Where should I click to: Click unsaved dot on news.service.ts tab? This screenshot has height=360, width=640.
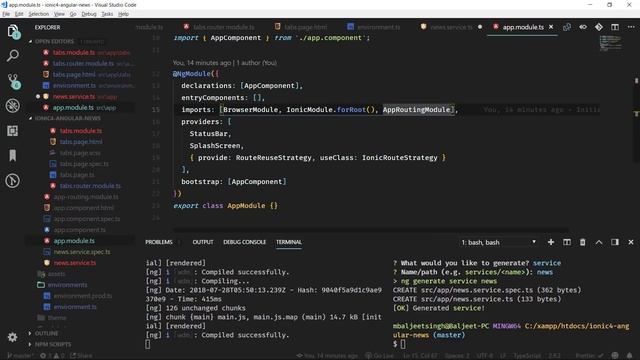point(480,27)
